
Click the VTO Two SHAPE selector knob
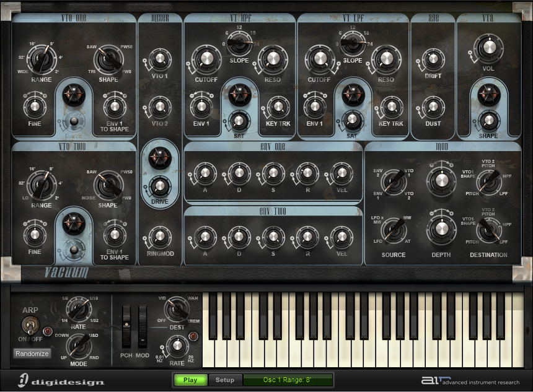click(x=108, y=185)
